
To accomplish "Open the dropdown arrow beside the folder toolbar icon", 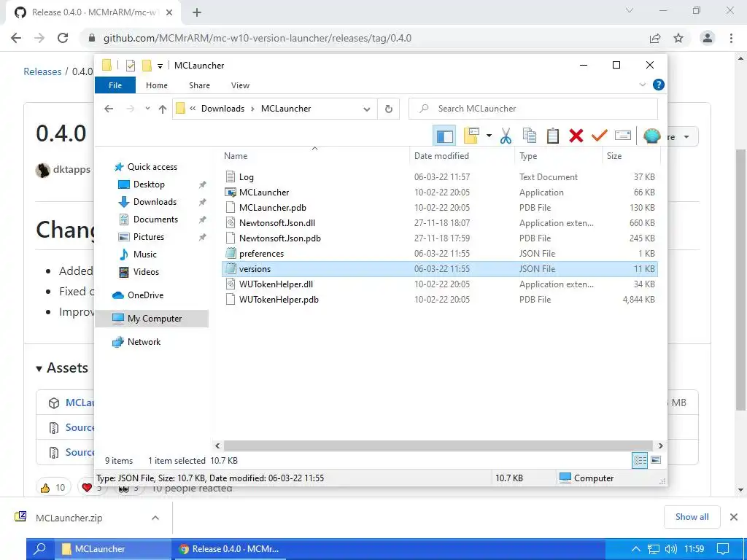I will point(489,136).
